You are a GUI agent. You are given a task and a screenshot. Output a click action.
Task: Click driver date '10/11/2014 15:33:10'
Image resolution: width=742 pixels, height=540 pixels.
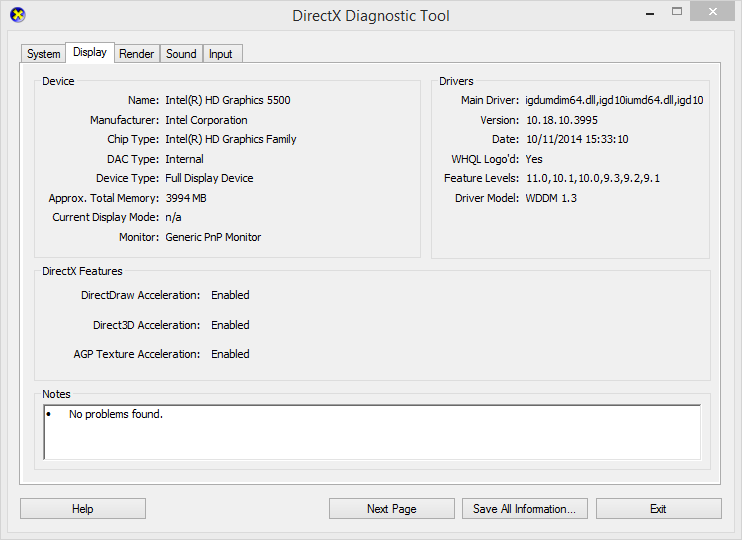pyautogui.click(x=577, y=139)
